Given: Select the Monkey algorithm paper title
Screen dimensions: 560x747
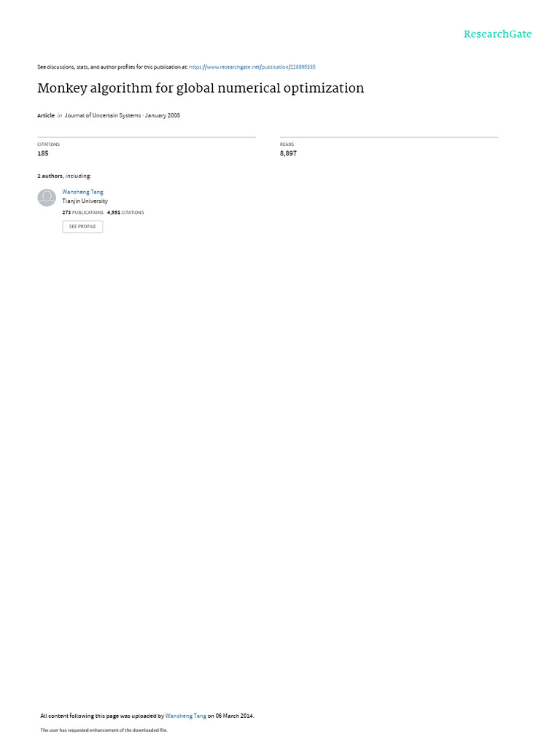Looking at the screenshot, I should click(201, 88).
